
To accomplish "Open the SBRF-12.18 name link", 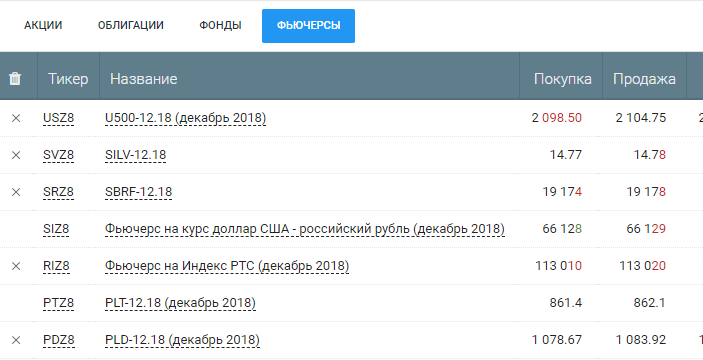I will tap(139, 192).
